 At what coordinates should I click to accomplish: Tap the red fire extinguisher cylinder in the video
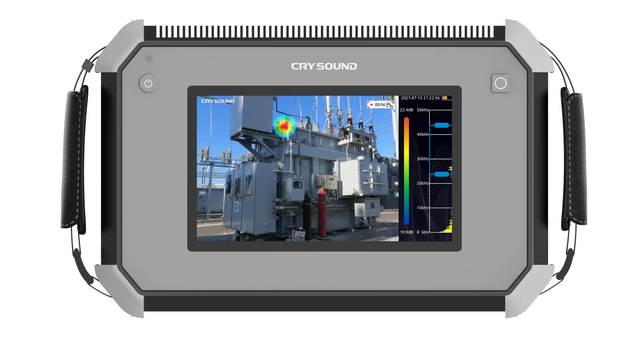(x=322, y=214)
